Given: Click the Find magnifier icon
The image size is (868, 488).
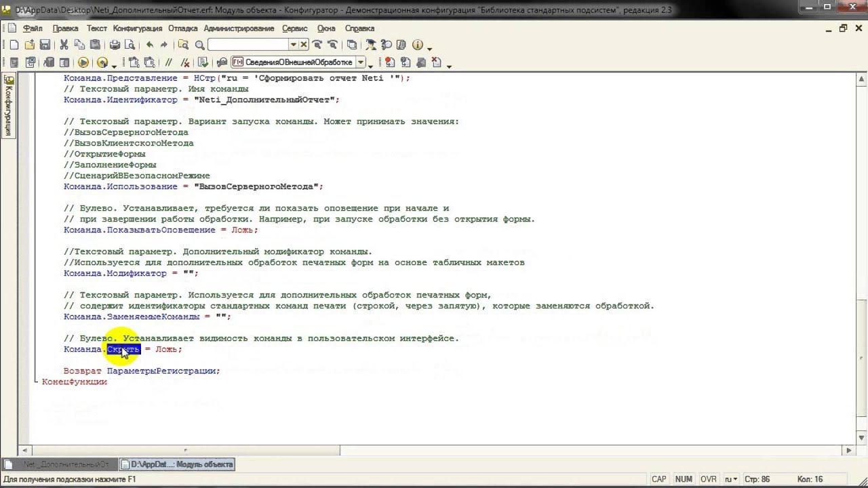Looking at the screenshot, I should tap(200, 45).
